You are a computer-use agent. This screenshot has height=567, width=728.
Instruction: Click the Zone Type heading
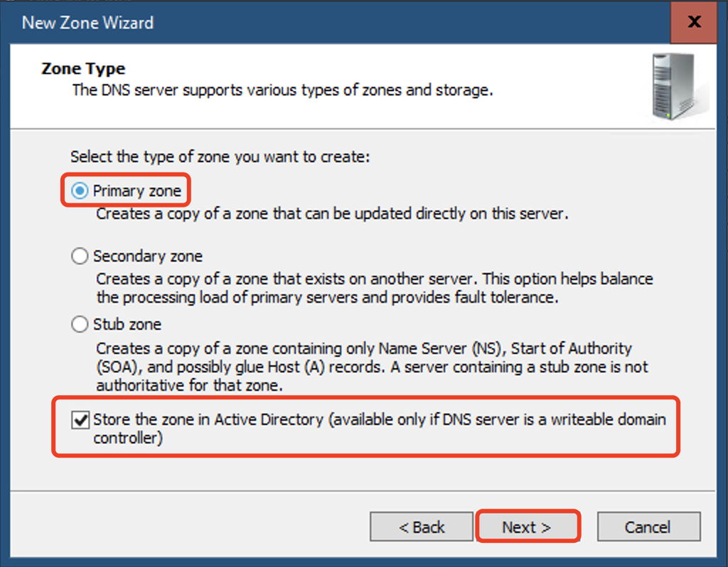pyautogui.click(x=83, y=69)
